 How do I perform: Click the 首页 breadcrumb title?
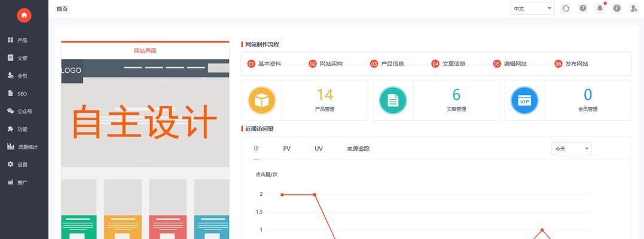point(62,8)
